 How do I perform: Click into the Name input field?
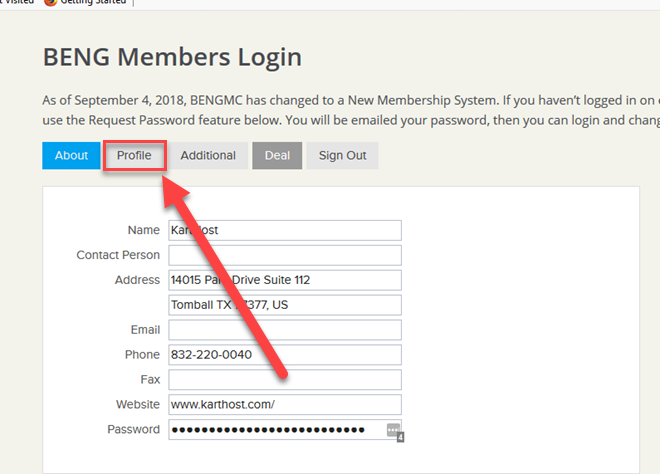[285, 230]
